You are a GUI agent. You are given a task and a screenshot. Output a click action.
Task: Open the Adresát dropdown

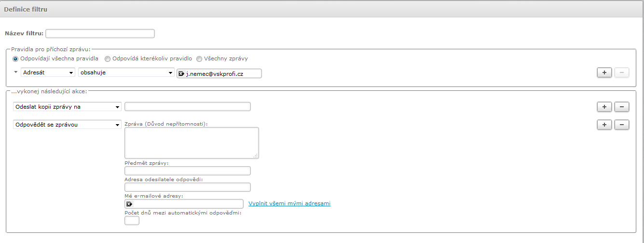point(48,72)
